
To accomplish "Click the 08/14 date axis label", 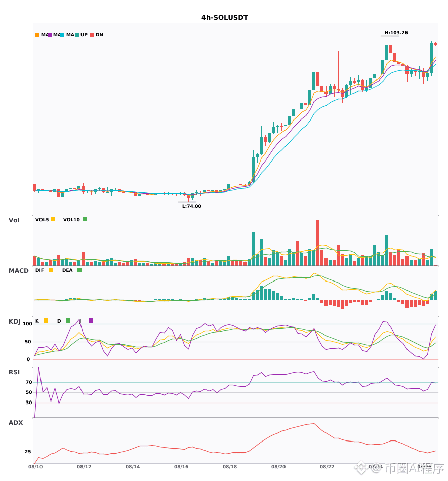I will 133,467.
